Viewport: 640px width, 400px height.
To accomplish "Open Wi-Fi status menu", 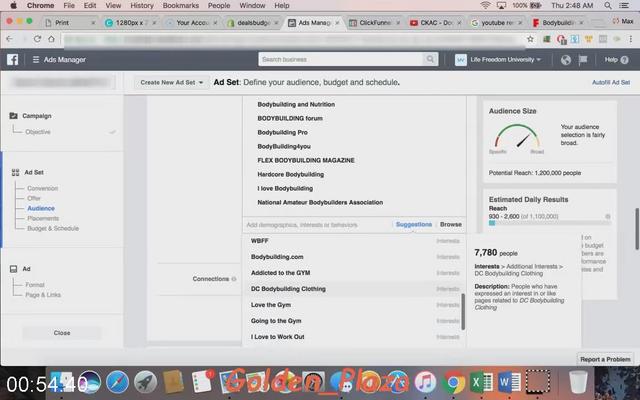I will click(485, 5).
